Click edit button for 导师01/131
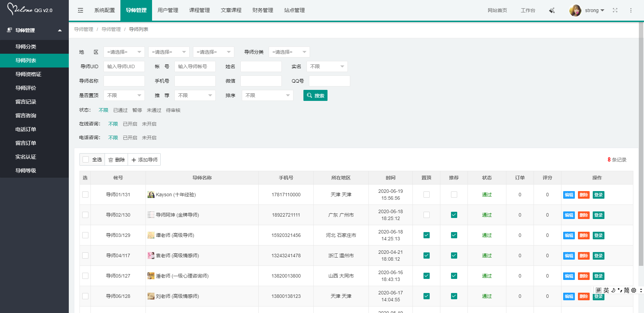This screenshot has height=313, width=644. click(x=569, y=195)
